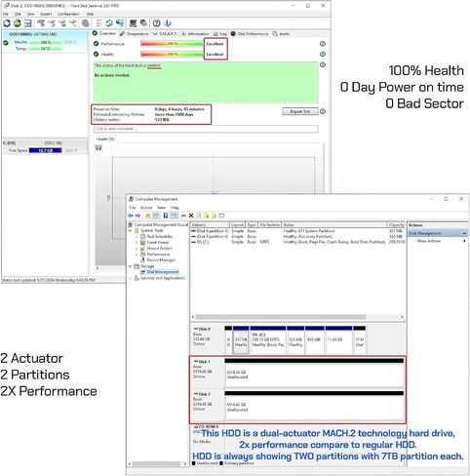This screenshot has height=476, width=470.
Task: Click the refresh icon in Hard Disk Sentinel toolbar
Action: pos(7,23)
